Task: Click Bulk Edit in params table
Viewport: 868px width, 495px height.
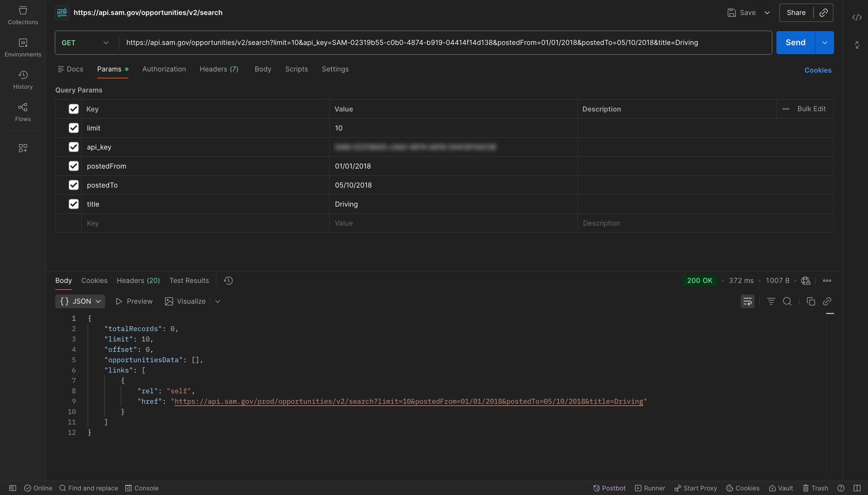Action: pyautogui.click(x=811, y=109)
